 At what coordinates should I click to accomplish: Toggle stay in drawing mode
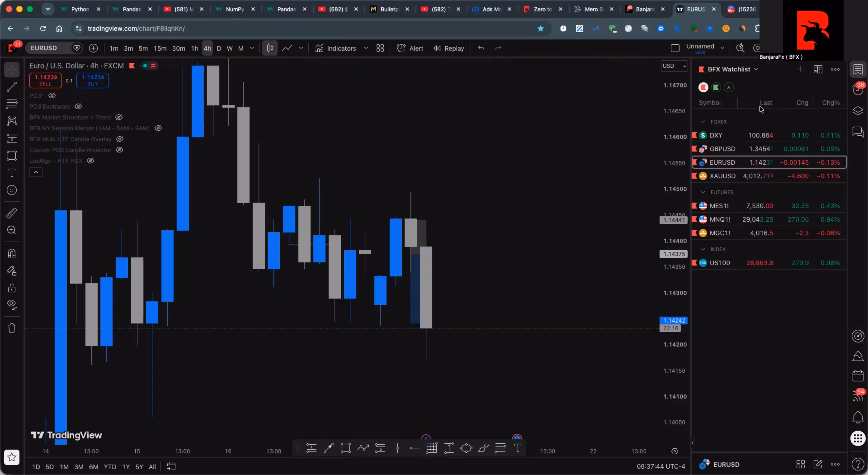pyautogui.click(x=12, y=271)
